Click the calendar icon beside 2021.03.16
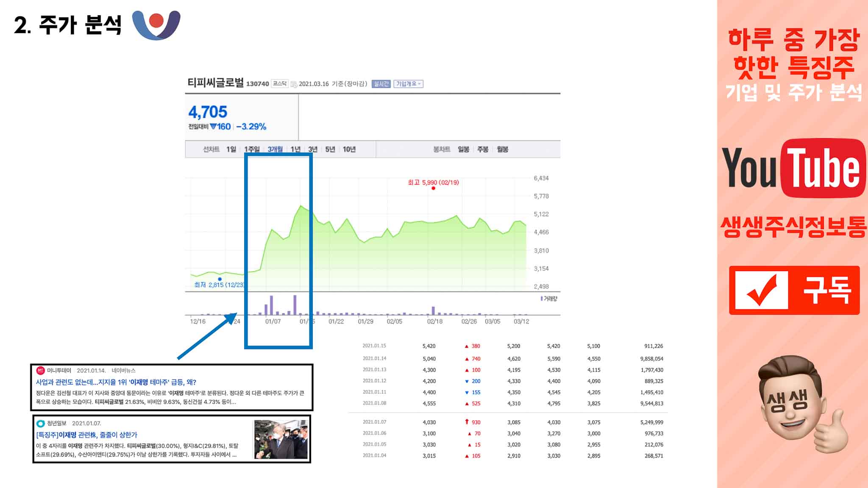 click(x=294, y=84)
